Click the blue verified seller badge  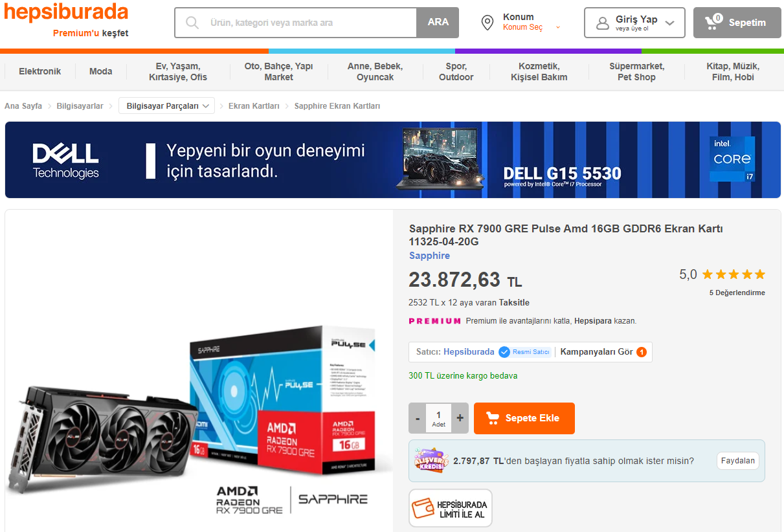click(x=504, y=352)
